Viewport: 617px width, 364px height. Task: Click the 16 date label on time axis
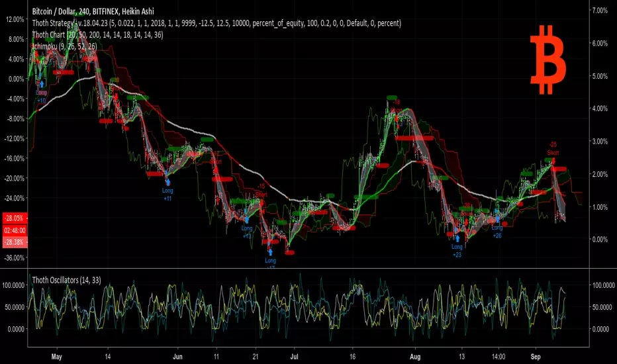[353, 357]
